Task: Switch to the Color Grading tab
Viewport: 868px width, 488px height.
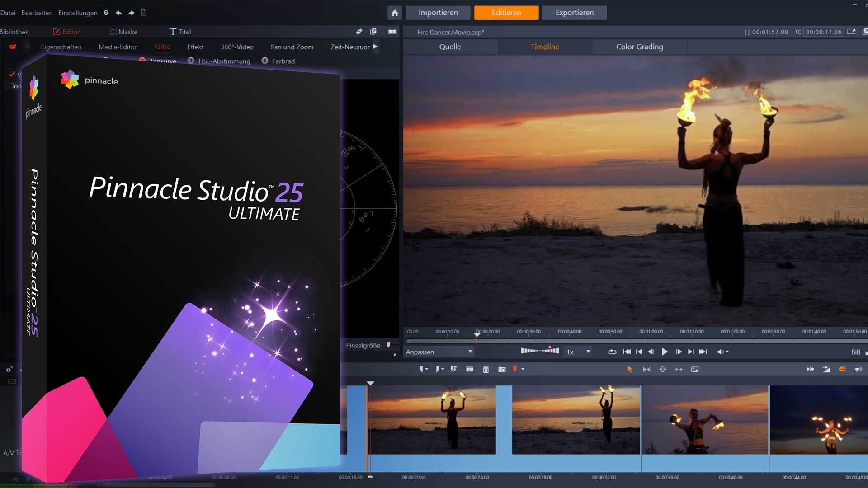Action: coord(639,47)
